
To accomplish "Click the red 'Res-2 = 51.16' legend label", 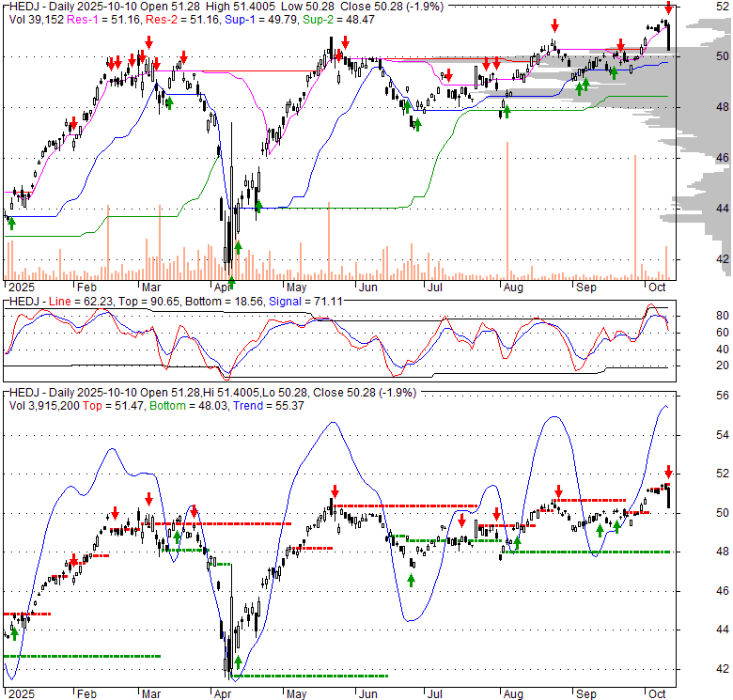I will click(183, 20).
